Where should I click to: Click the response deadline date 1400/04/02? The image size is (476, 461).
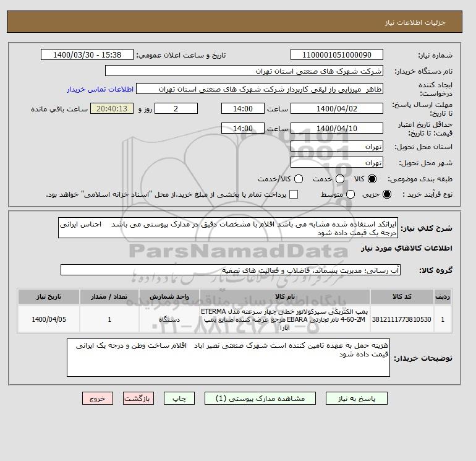pos(337,108)
